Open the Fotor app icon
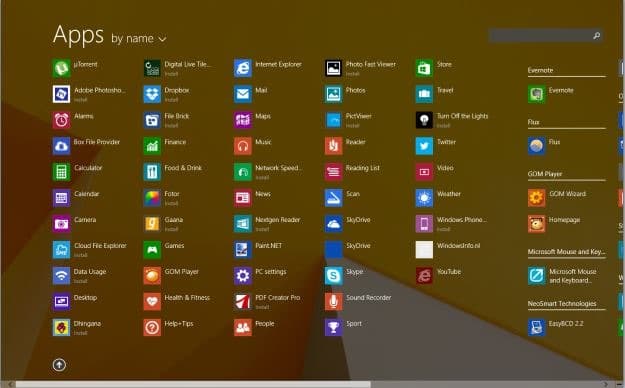The height and width of the screenshot is (388, 625). [152, 198]
